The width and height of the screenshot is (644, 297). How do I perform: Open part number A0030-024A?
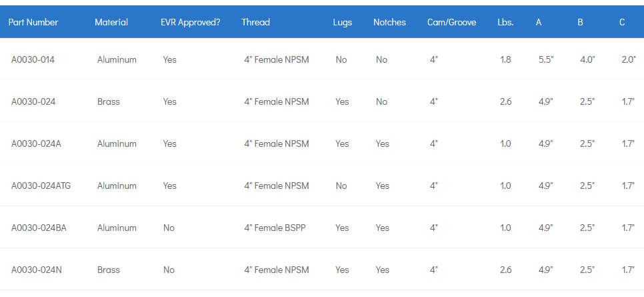[x=36, y=143]
